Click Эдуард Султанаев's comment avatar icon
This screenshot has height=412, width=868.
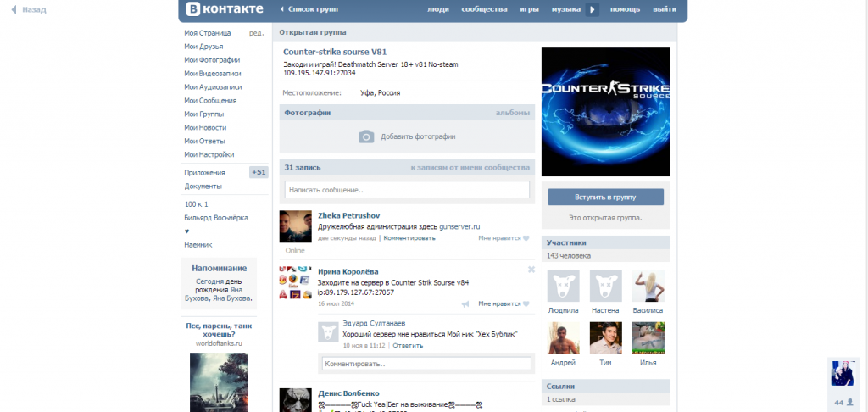tap(328, 332)
